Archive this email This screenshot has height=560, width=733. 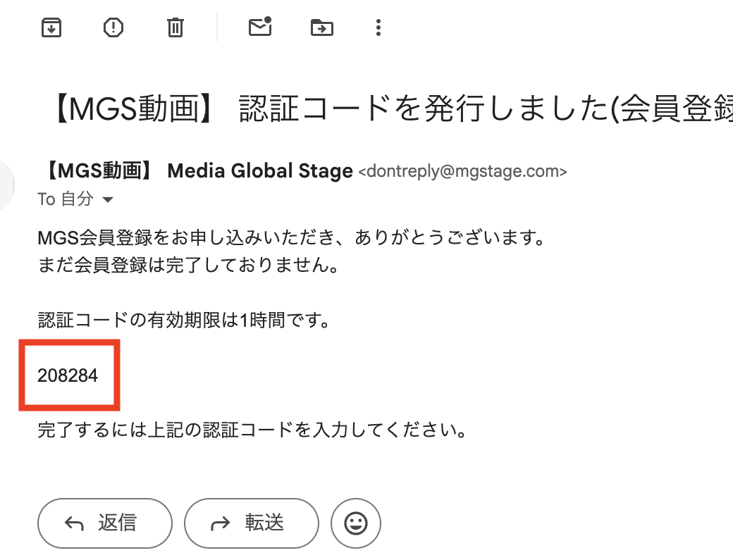click(51, 27)
